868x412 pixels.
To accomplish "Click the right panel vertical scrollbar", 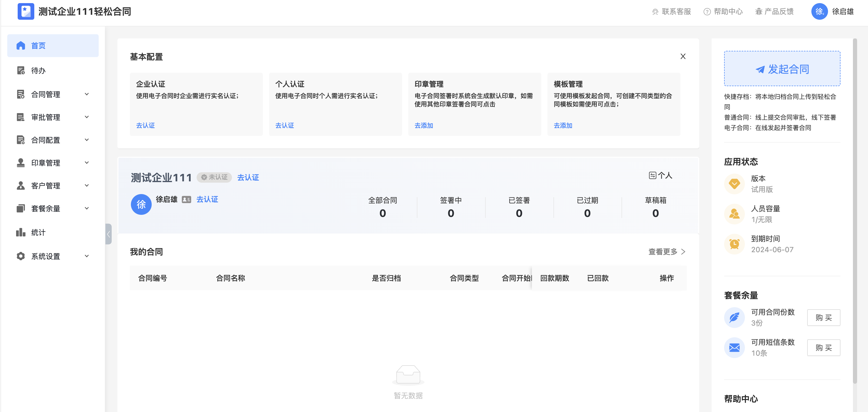I will pyautogui.click(x=854, y=211).
